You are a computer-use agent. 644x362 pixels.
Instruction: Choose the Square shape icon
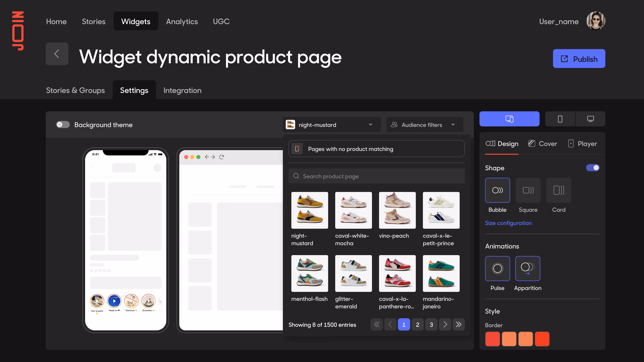(528, 190)
